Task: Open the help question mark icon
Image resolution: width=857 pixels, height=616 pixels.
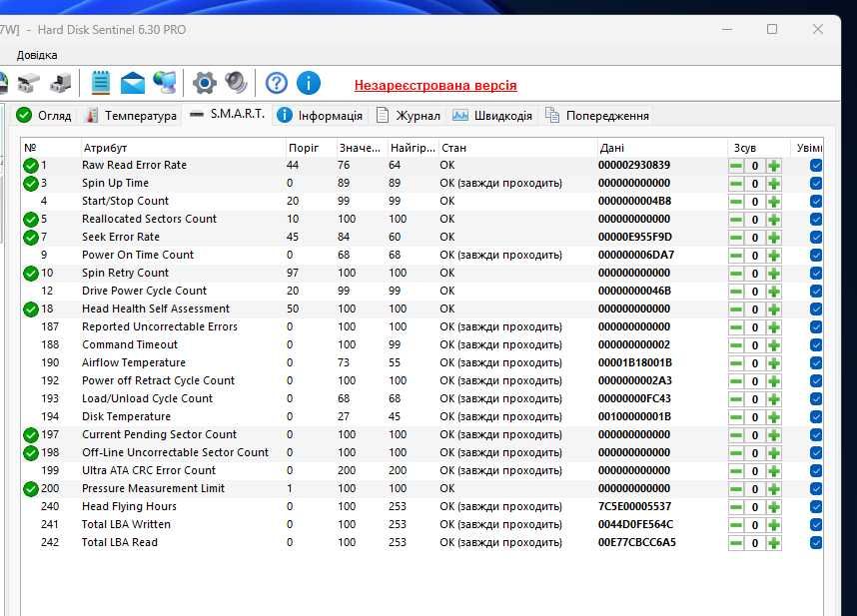Action: pos(277,83)
